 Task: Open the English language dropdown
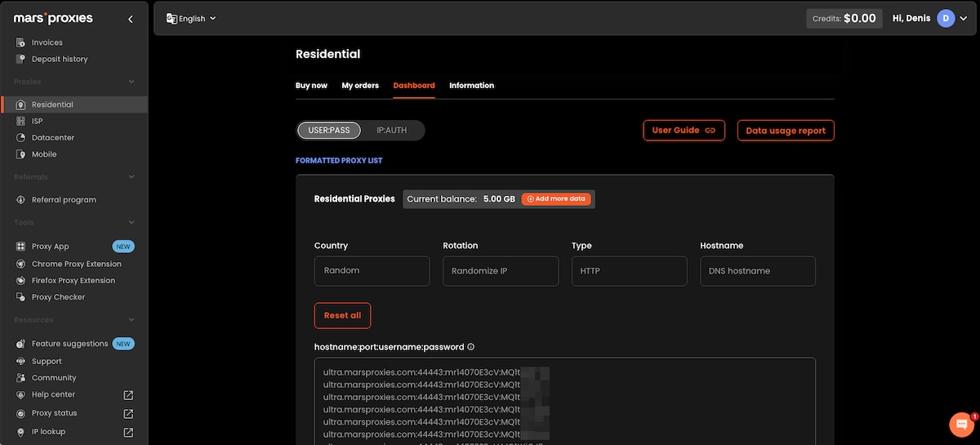191,18
